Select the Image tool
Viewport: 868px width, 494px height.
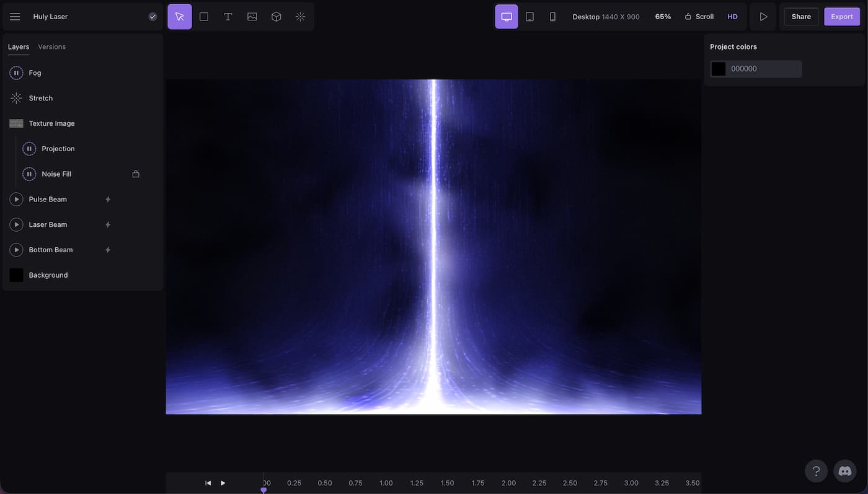[x=252, y=17]
